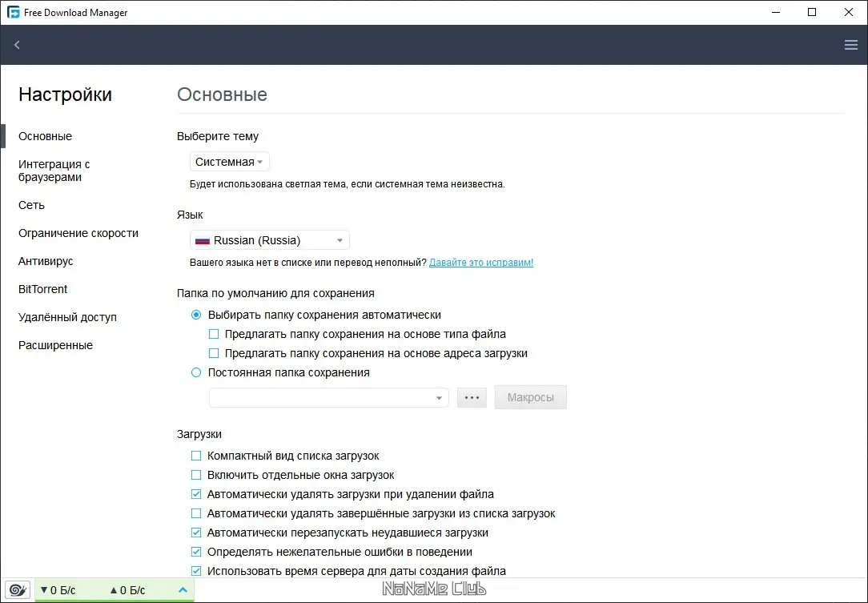Viewport: 868px width, 603px height.
Task: Expand the bottom panel with up chevron
Action: (x=183, y=589)
